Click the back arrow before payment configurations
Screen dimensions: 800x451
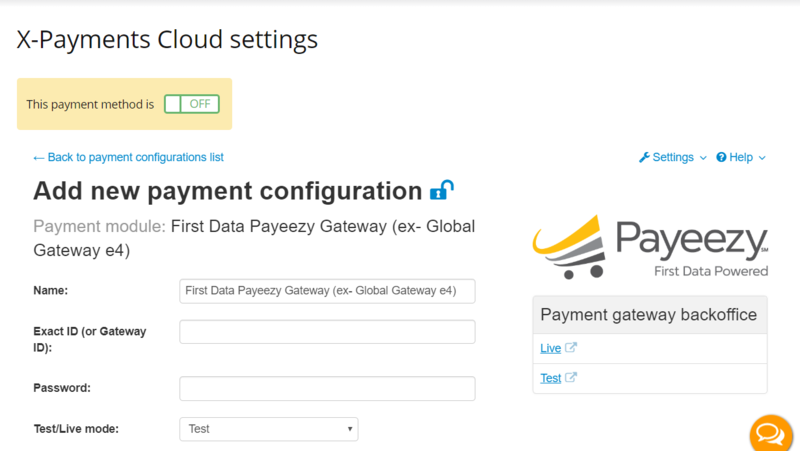pyautogui.click(x=38, y=158)
